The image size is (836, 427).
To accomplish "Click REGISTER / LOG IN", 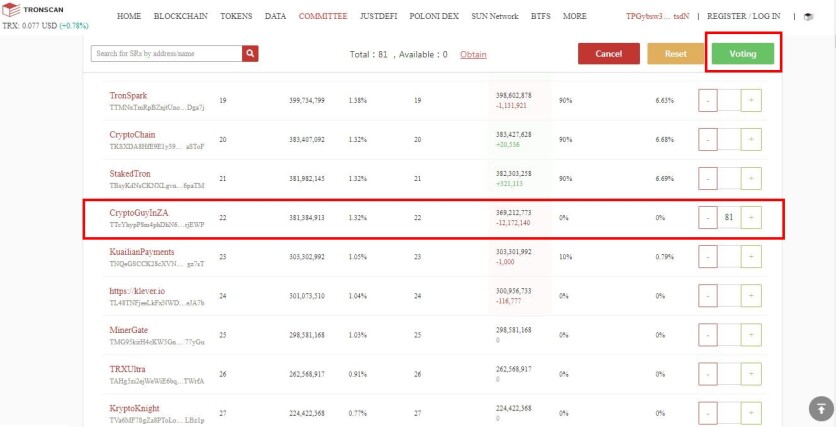I will 745,17.
